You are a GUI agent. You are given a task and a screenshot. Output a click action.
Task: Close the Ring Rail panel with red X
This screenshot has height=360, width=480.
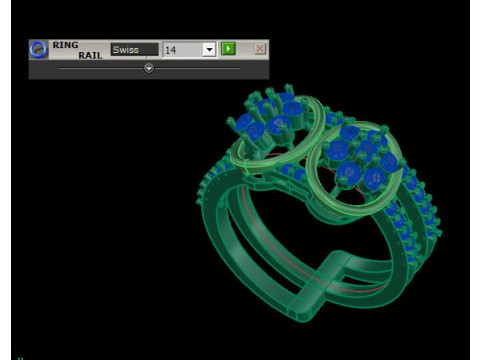tap(260, 49)
